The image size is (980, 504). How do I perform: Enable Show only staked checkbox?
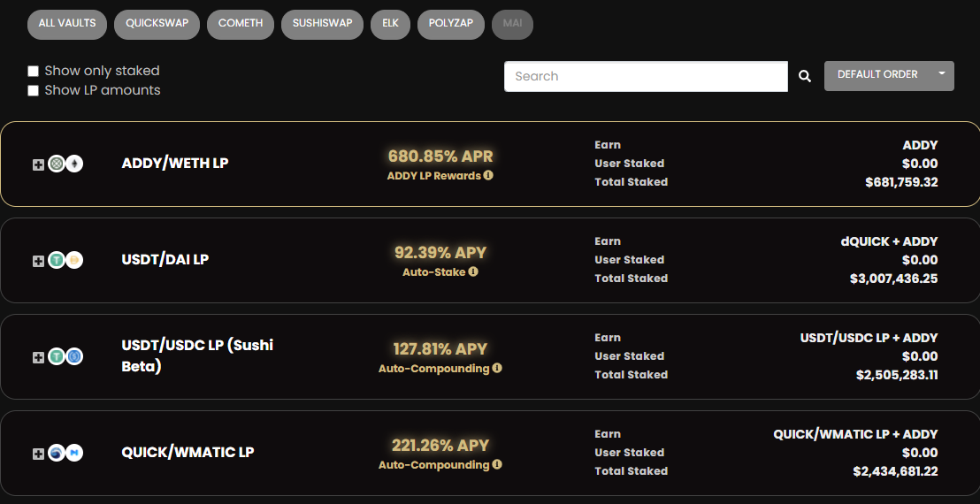click(x=33, y=72)
